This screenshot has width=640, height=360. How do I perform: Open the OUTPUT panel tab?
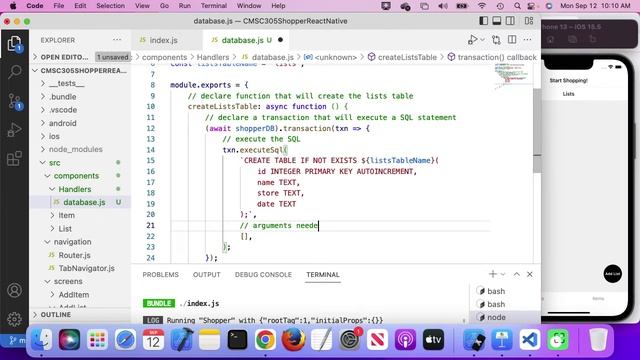point(207,275)
